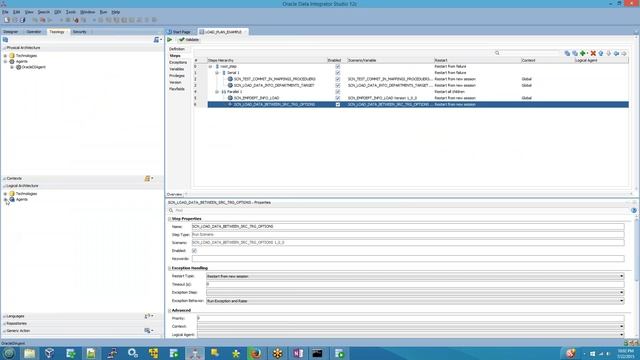
Task: Click the magnifier icon in Properties Find bar
Action: click(x=171, y=210)
